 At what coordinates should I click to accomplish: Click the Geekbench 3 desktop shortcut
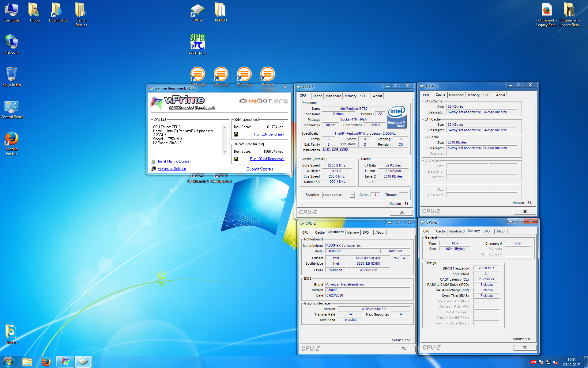tap(198, 179)
